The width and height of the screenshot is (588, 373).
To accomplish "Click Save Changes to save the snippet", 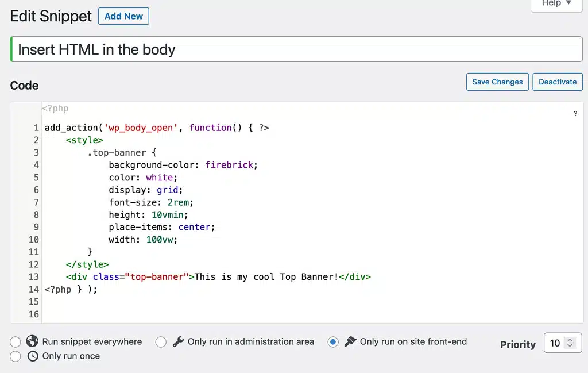I will pos(497,82).
